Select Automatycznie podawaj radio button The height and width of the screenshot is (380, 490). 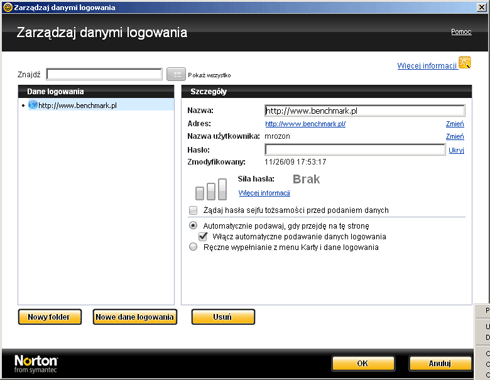click(x=193, y=225)
